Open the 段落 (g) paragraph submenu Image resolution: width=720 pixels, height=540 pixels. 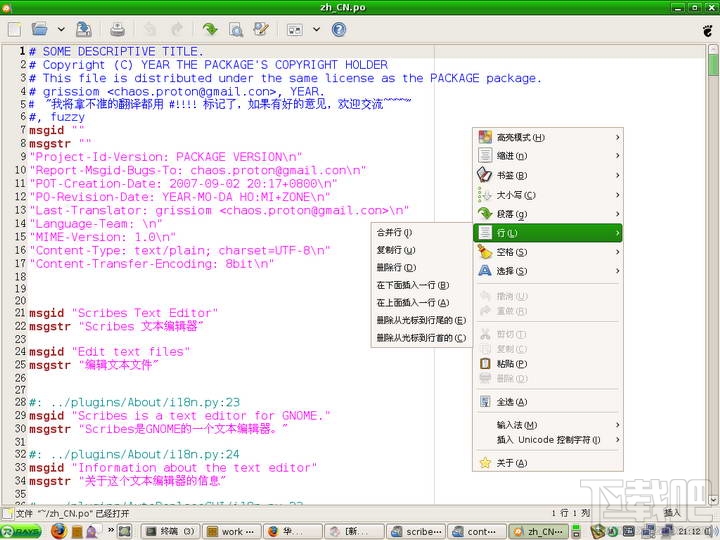coord(548,214)
